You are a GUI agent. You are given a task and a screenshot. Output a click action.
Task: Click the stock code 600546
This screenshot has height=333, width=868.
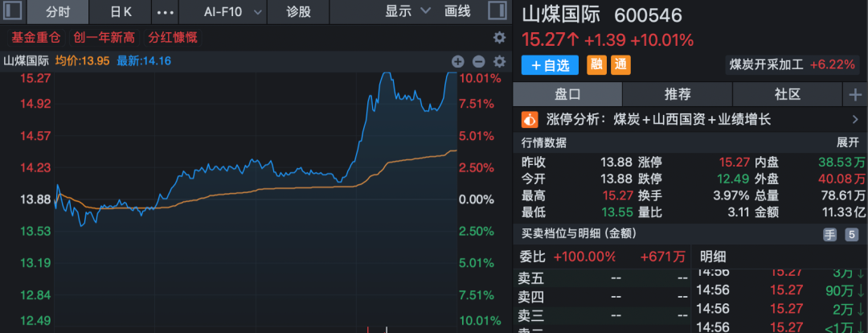648,15
